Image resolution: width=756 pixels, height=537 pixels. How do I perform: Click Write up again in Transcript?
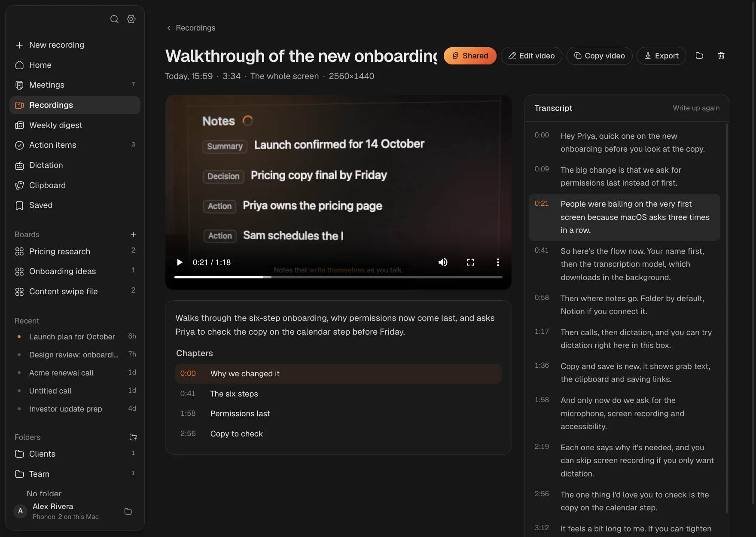pos(696,108)
